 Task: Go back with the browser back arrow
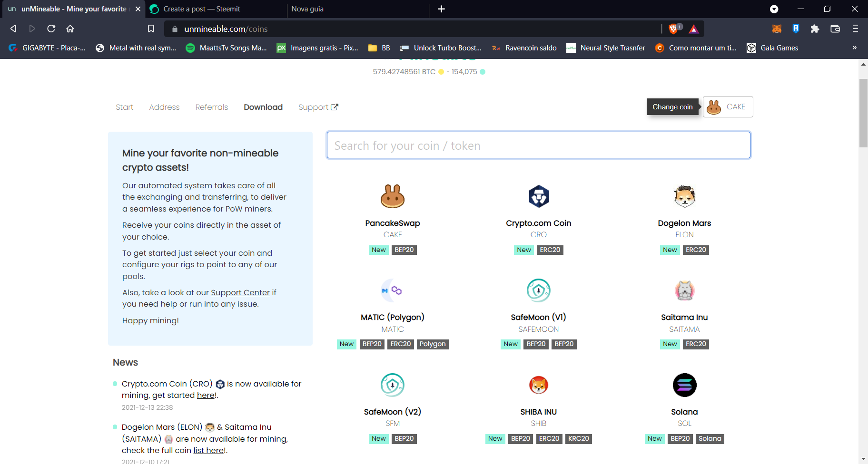(x=13, y=29)
